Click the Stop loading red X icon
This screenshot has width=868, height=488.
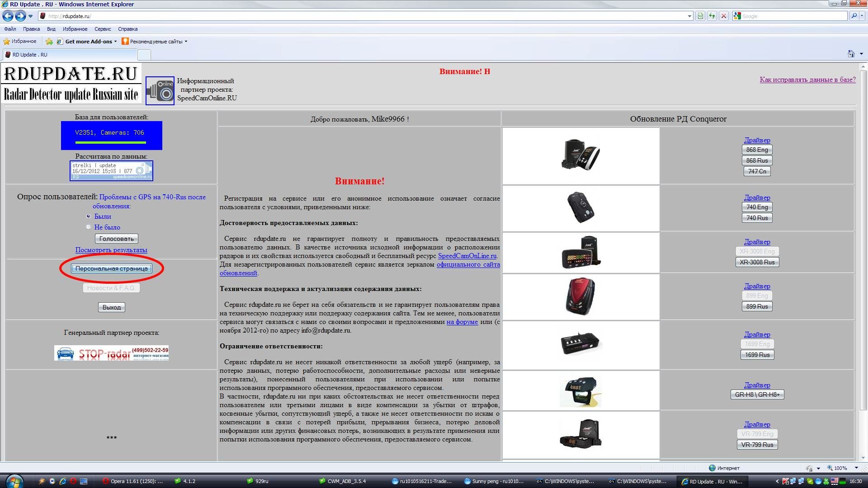point(724,16)
